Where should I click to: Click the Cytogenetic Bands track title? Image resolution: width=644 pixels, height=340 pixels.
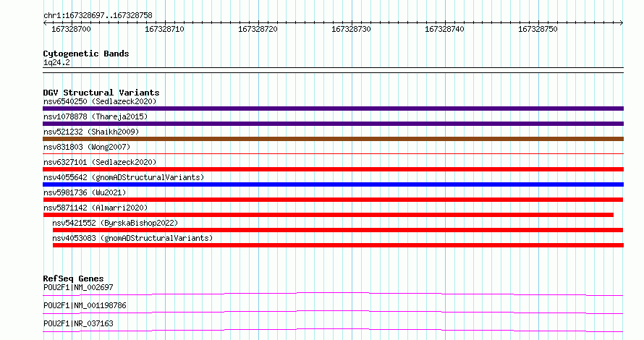tap(86, 54)
